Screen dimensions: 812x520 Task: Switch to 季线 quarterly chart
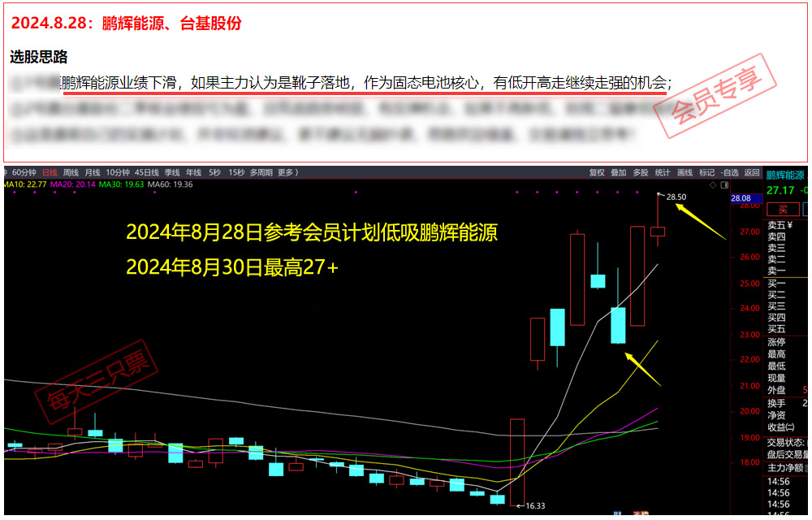coord(172,172)
